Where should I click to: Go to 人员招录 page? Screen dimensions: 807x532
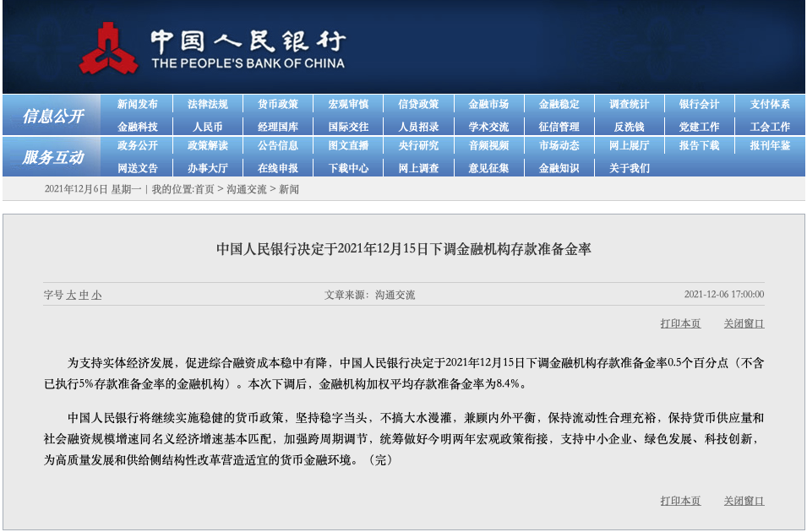point(418,127)
